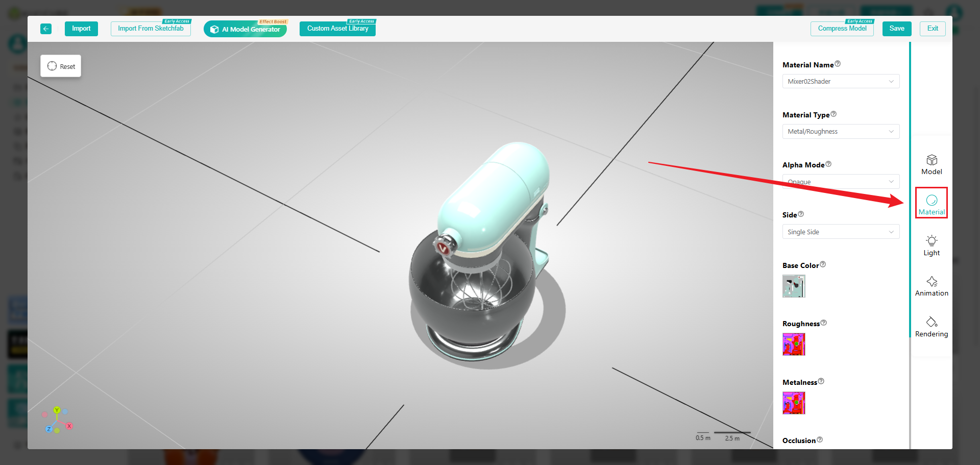980x465 pixels.
Task: Click the XYZ axis orientation gizmo
Action: point(57,421)
